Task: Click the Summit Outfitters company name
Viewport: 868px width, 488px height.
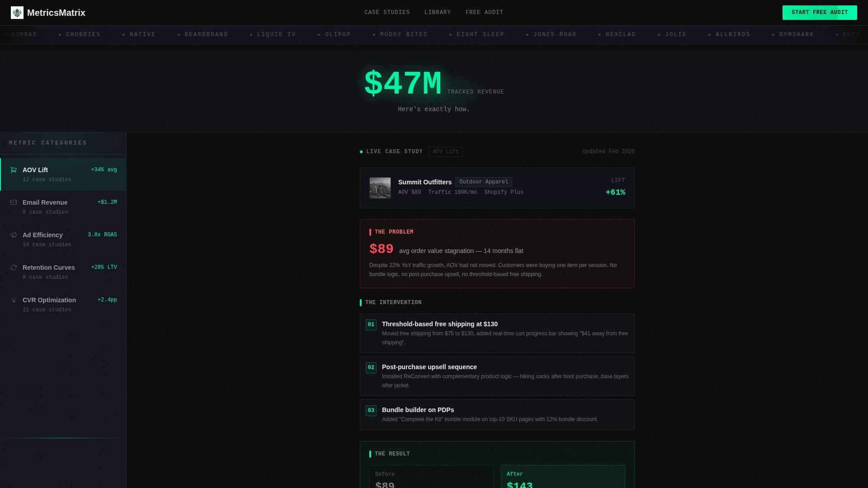Action: (x=425, y=182)
